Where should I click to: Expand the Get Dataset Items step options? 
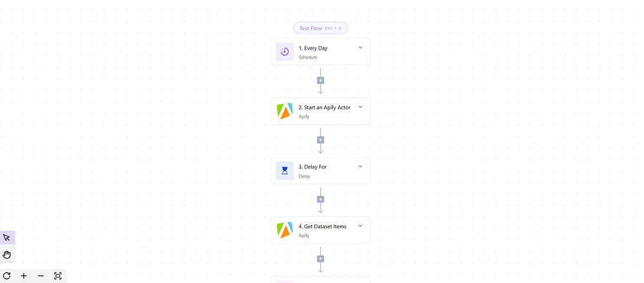360,225
